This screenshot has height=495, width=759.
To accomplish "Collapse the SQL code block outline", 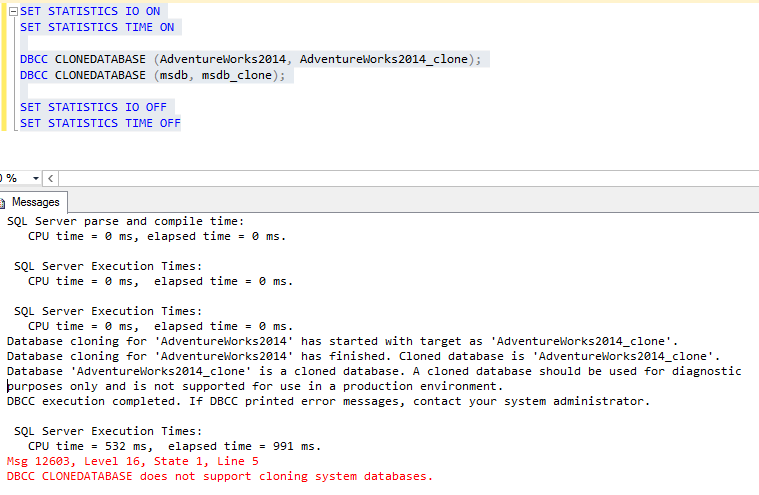I will [x=13, y=11].
